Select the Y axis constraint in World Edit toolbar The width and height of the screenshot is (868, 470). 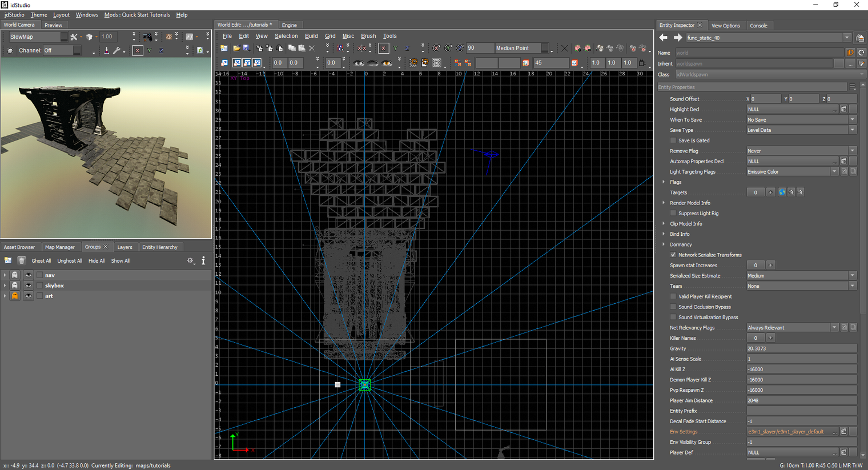click(x=395, y=49)
